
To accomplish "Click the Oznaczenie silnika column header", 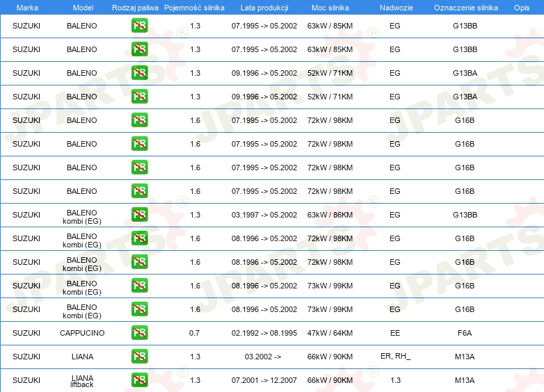I will 466,8.
